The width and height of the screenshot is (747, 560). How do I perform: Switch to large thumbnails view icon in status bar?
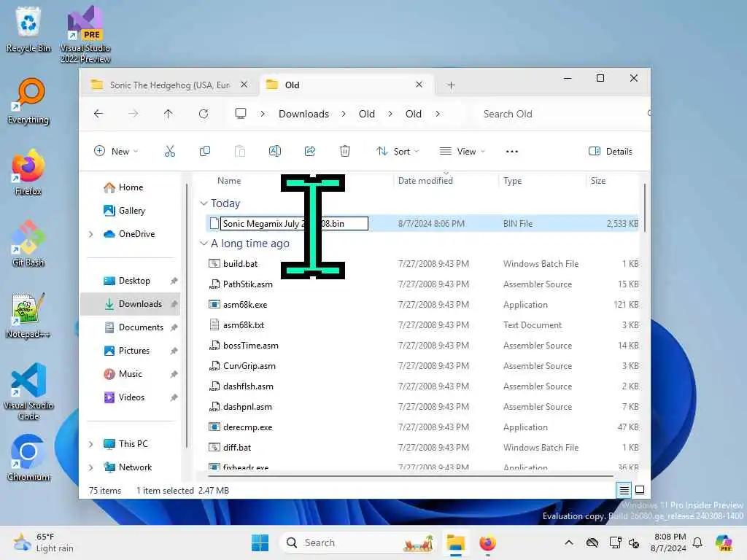[x=640, y=489]
